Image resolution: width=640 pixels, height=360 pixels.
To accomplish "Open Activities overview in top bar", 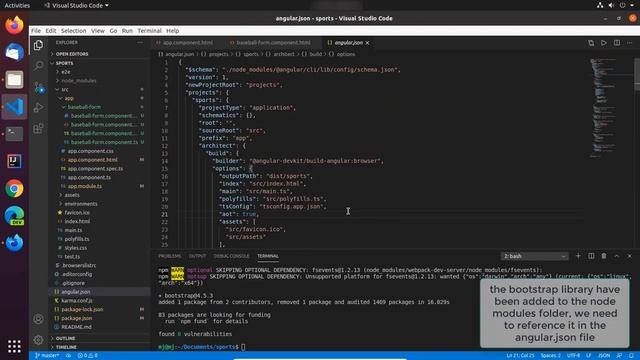I will tap(17, 5).
